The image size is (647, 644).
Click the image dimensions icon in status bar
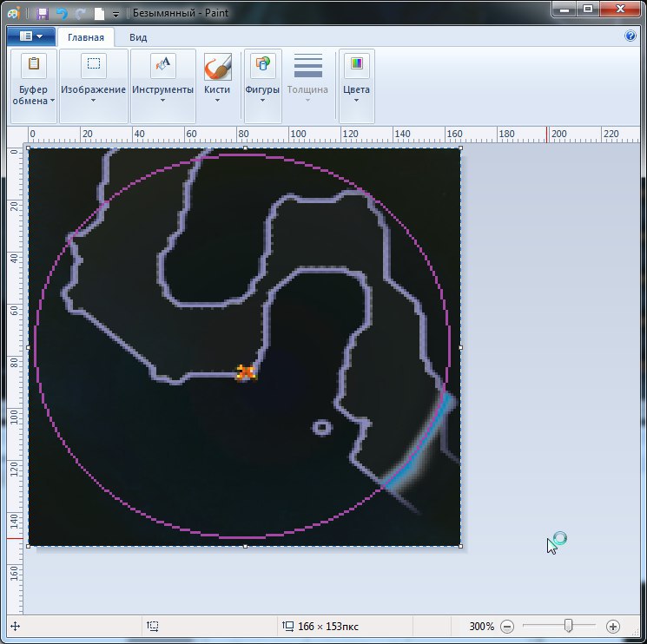(x=287, y=627)
